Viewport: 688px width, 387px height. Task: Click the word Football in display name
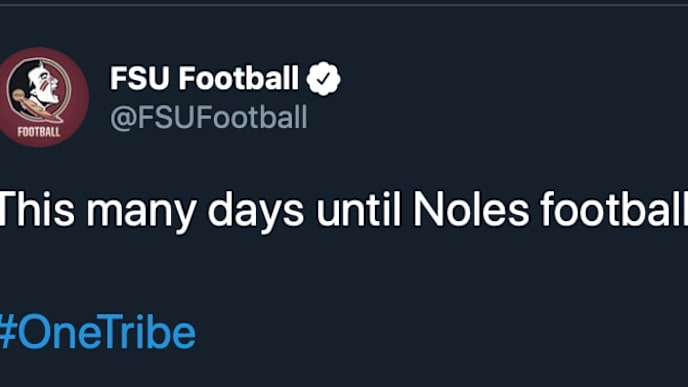(238, 78)
